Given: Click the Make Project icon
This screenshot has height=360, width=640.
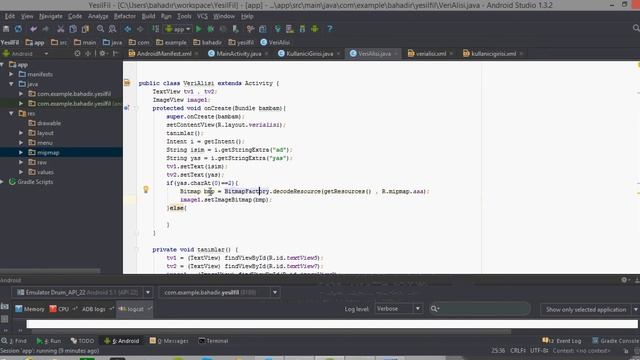Looking at the screenshot, I should 156,29.
